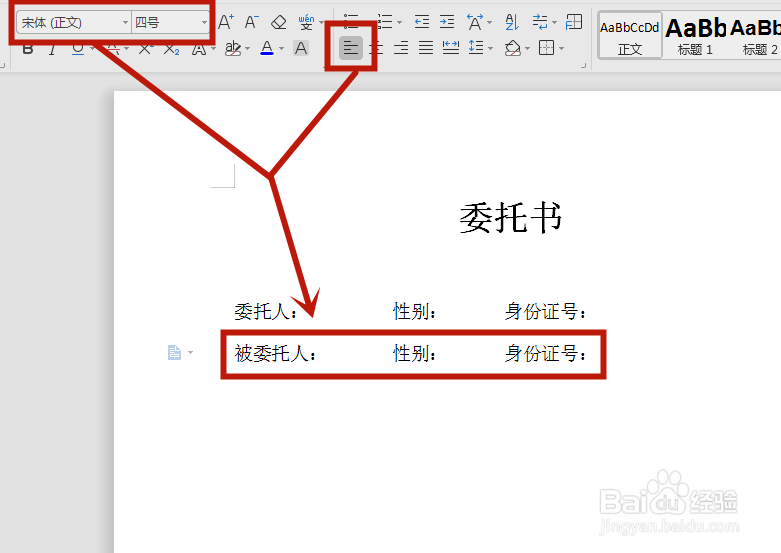781x553 pixels.
Task: Decrease font size with the A- button
Action: click(251, 22)
